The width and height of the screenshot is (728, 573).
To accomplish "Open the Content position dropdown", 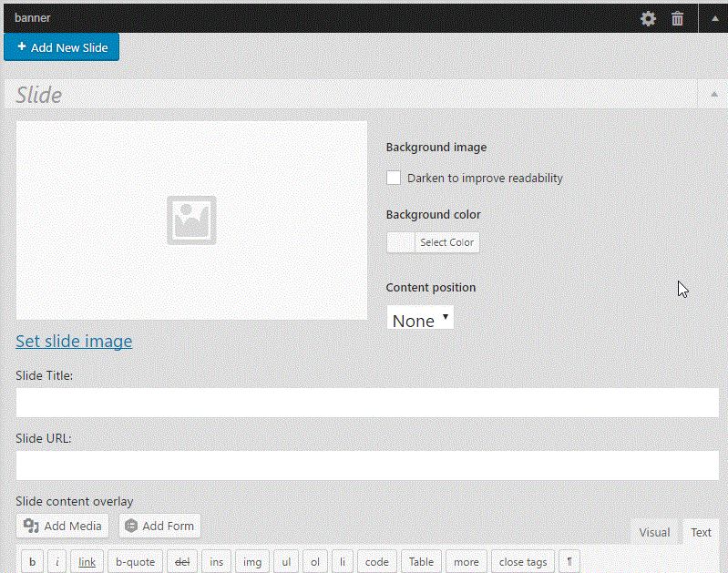I will pos(420,318).
